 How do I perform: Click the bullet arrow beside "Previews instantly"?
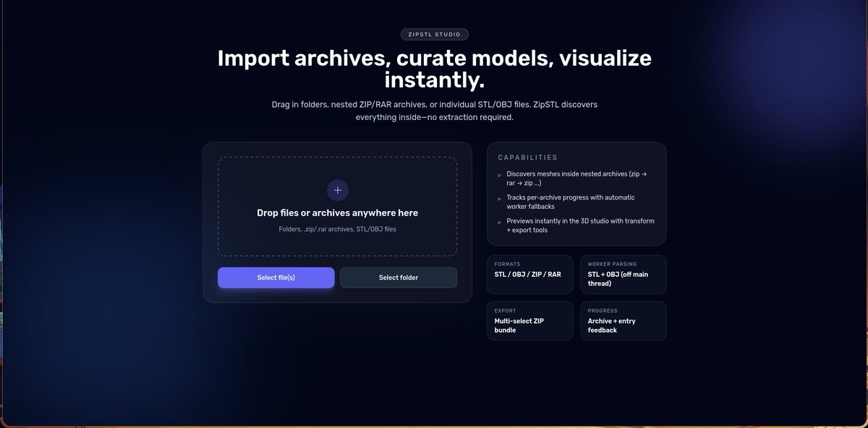[x=499, y=222]
